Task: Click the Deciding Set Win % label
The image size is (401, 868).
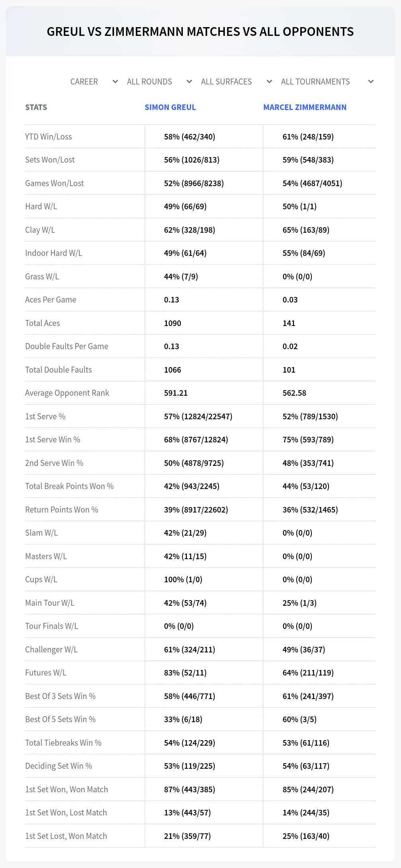Action: click(x=59, y=766)
